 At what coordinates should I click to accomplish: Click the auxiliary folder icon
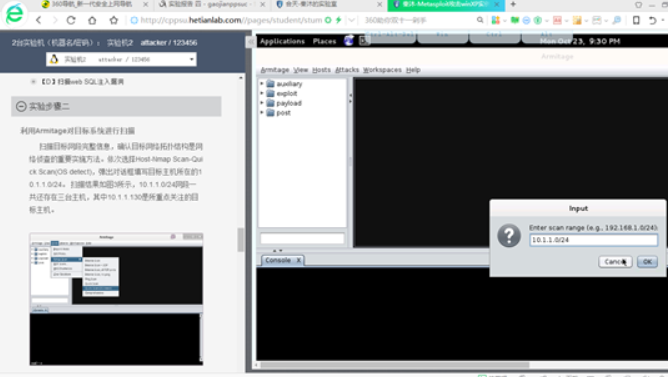pyautogui.click(x=270, y=83)
